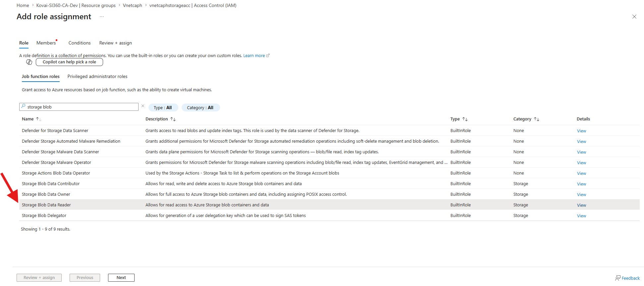Click the external link icon after Learn more
The height and width of the screenshot is (286, 644).
[x=268, y=55]
